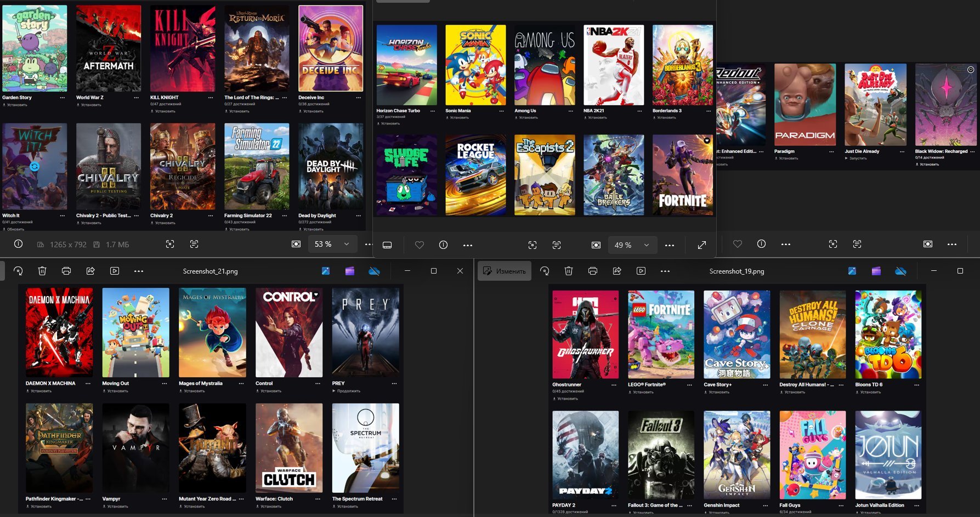Open file info next to the filmstrip heart
Screen dimensions: 980x517
tap(444, 245)
